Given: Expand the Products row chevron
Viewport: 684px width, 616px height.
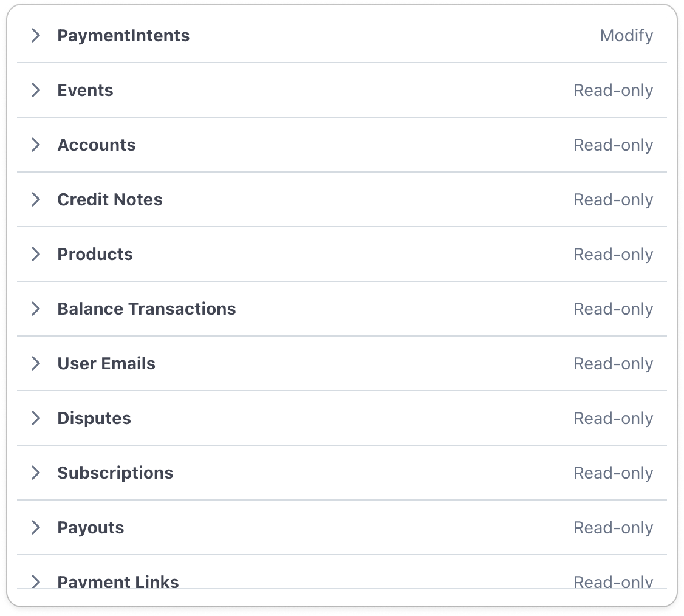Looking at the screenshot, I should click(x=36, y=254).
